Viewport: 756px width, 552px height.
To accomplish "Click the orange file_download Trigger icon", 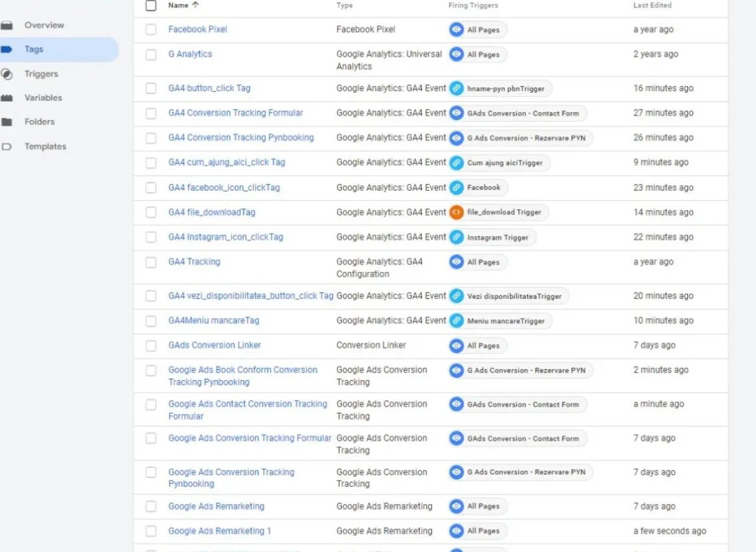I will click(x=456, y=212).
